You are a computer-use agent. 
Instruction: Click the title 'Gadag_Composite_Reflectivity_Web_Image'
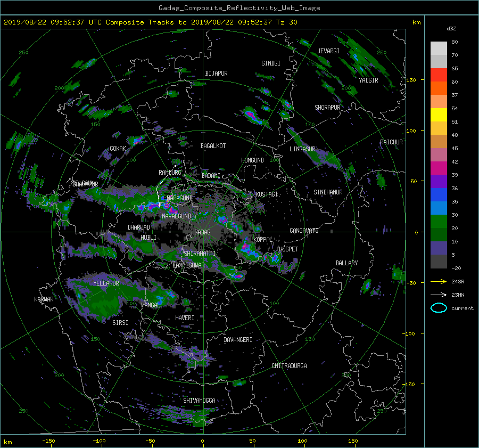[x=239, y=8]
